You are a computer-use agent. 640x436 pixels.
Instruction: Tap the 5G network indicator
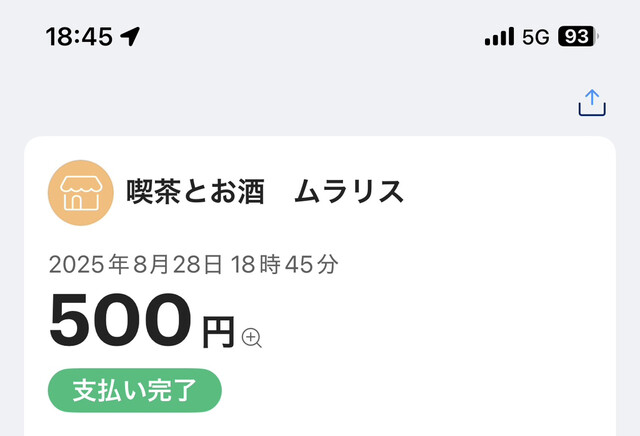click(536, 37)
